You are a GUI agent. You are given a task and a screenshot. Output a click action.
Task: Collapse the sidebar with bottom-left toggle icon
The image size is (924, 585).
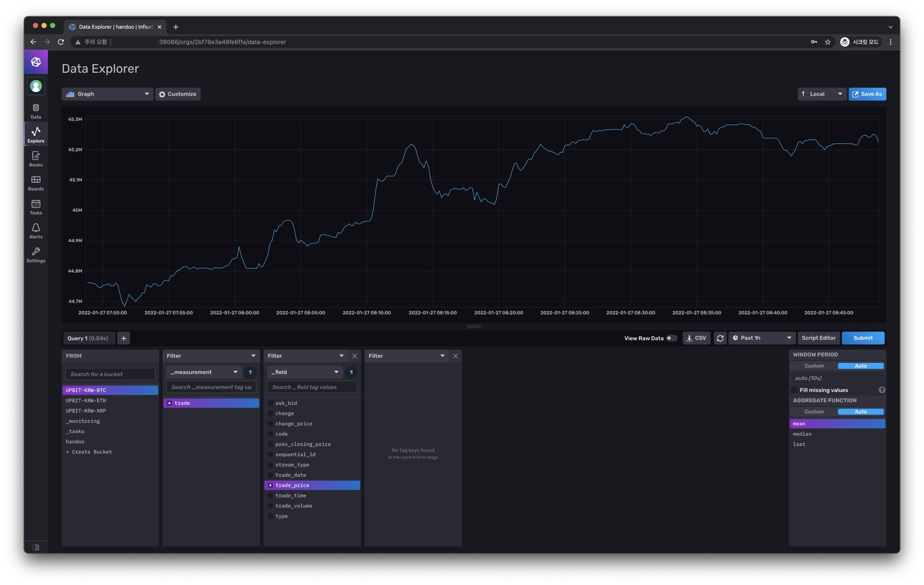coord(36,547)
